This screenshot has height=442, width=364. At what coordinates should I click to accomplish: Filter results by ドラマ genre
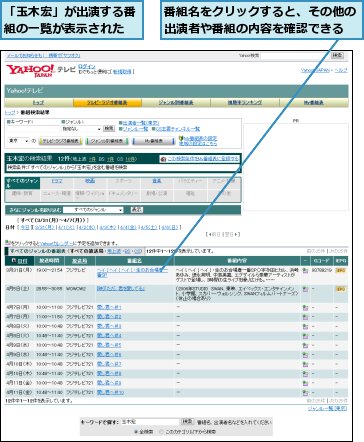tap(57, 181)
